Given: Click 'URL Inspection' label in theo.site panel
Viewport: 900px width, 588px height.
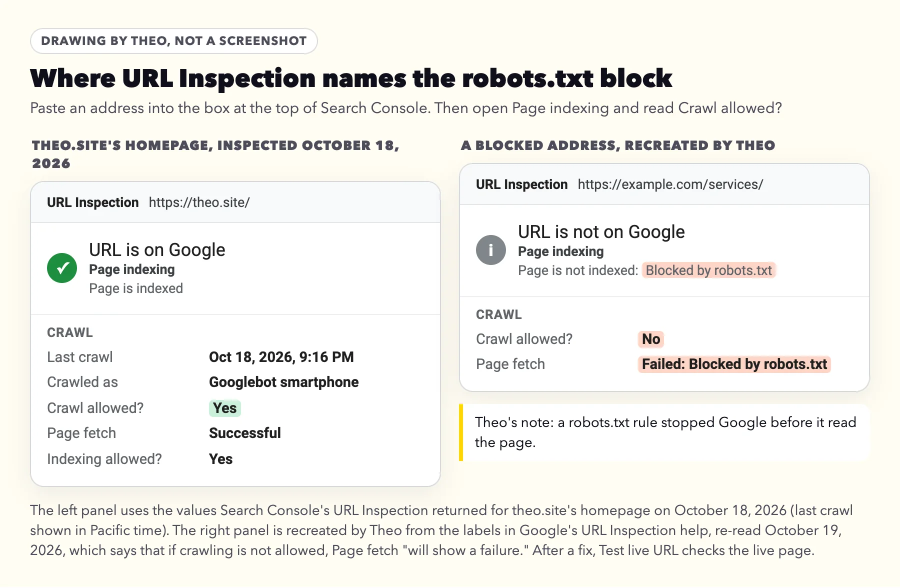Looking at the screenshot, I should click(92, 202).
